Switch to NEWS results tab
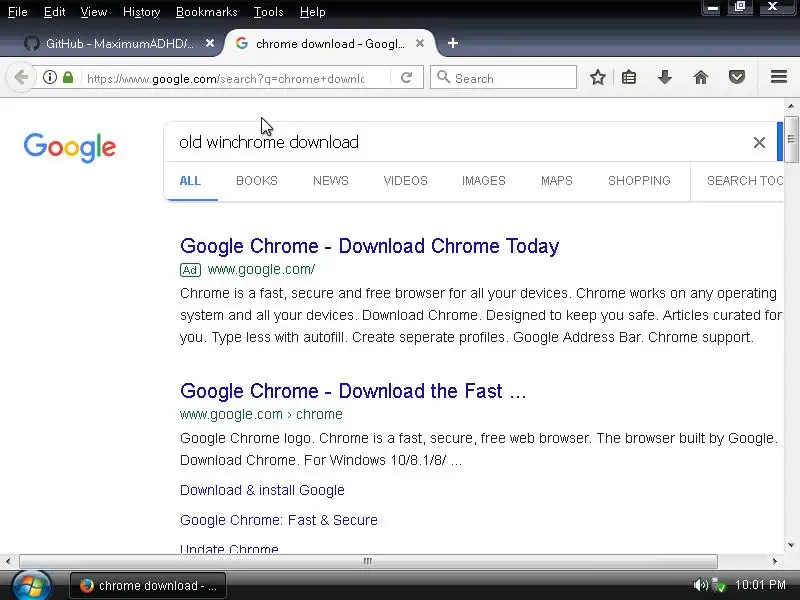Image resolution: width=800 pixels, height=600 pixels. pos(331,181)
